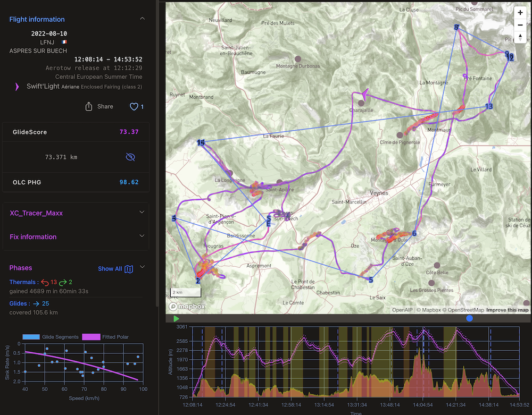Click the blue timeline position slider handle
The width and height of the screenshot is (532, 415).
(469, 318)
